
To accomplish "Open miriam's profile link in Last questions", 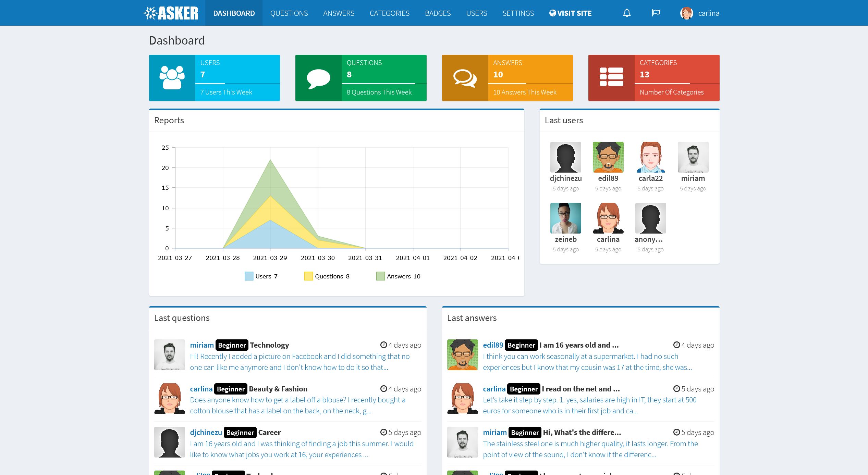I will pos(202,345).
